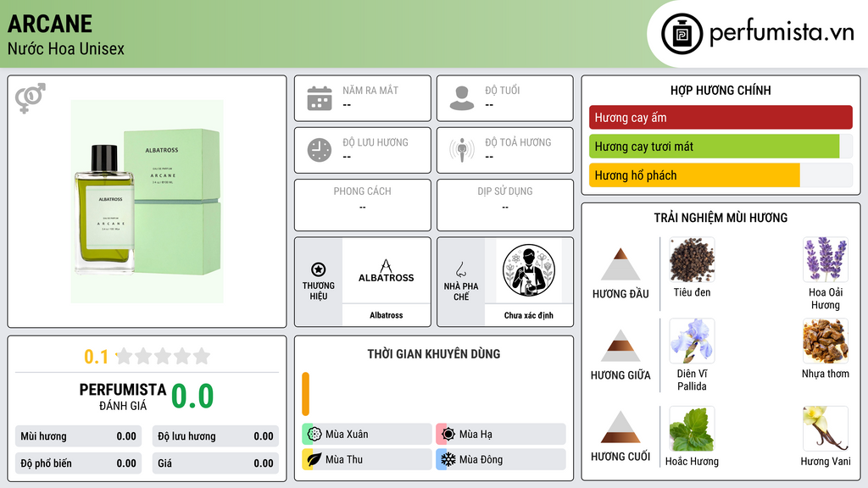Click the Hương Đầu pyramid icon
This screenshot has width=868, height=488.
[620, 264]
